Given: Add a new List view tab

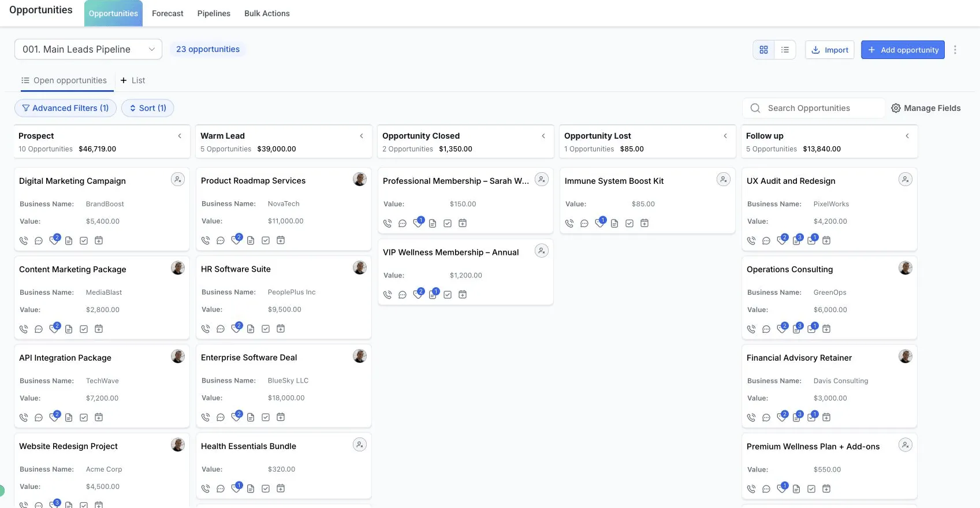Looking at the screenshot, I should coord(133,80).
